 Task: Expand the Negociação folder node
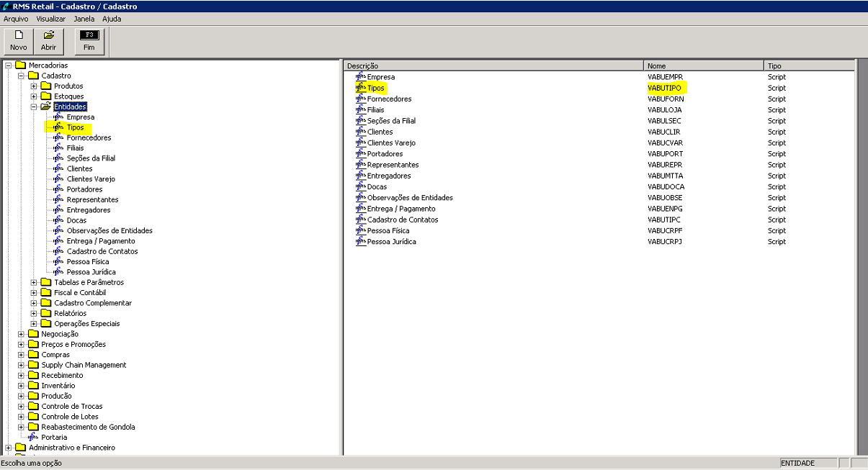22,334
